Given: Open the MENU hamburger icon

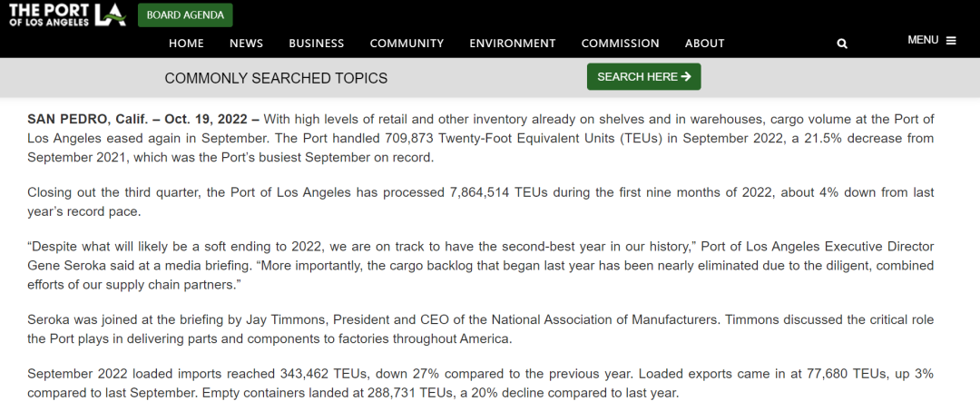Looking at the screenshot, I should point(951,40).
